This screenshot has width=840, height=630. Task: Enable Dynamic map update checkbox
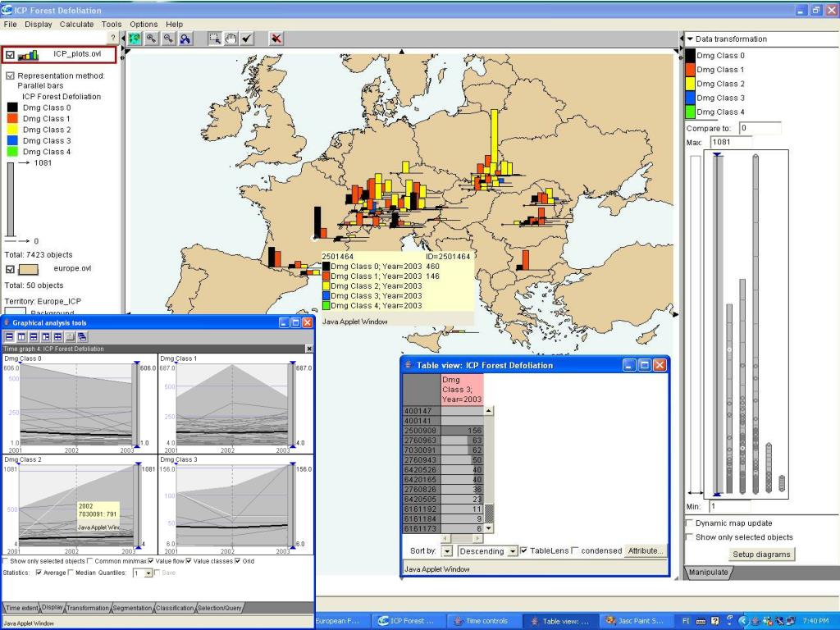pos(690,523)
